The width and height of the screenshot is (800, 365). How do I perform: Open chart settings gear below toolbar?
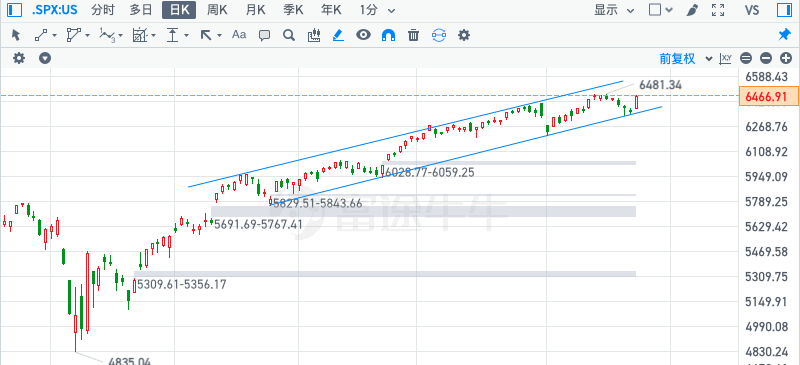tap(19, 58)
